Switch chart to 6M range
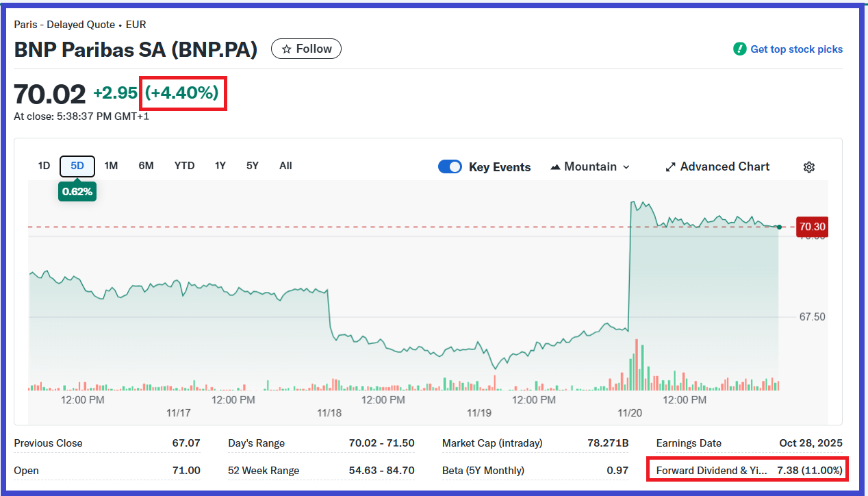Viewport: 868px width, 496px height. click(x=146, y=166)
